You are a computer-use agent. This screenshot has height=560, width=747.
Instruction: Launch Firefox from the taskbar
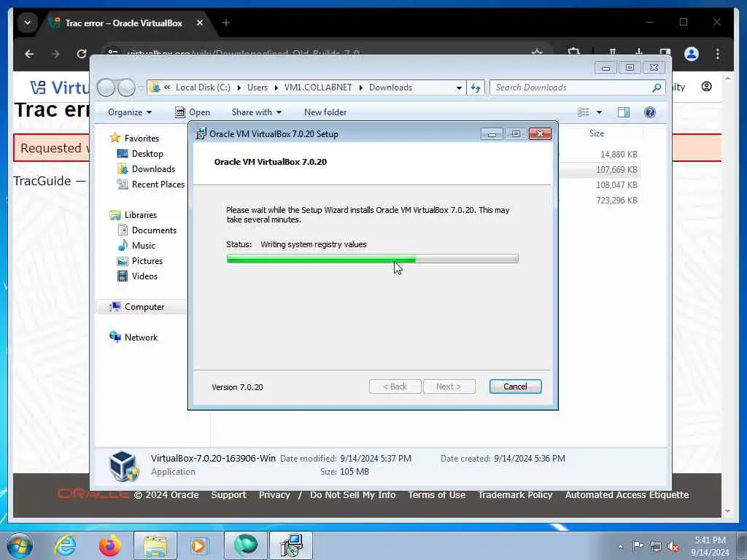tap(109, 545)
